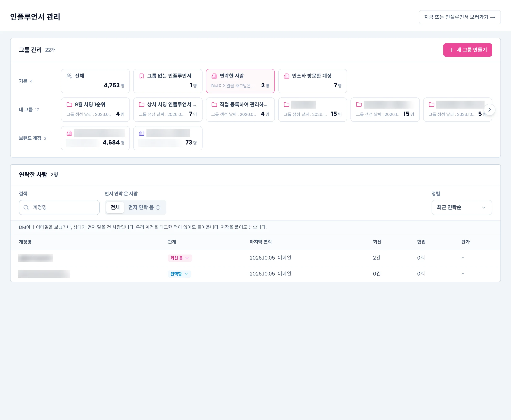The image size is (511, 420).
Task: Click the building icon on 인스타 방문한 계정
Action: [287, 76]
